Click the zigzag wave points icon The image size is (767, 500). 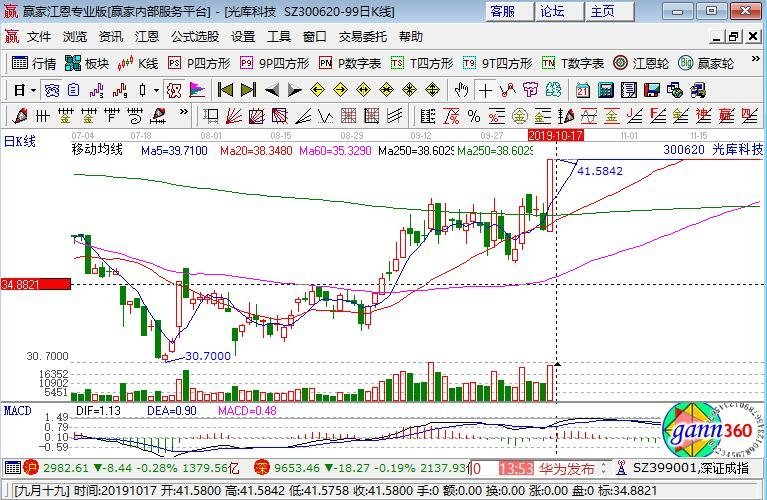(508, 91)
